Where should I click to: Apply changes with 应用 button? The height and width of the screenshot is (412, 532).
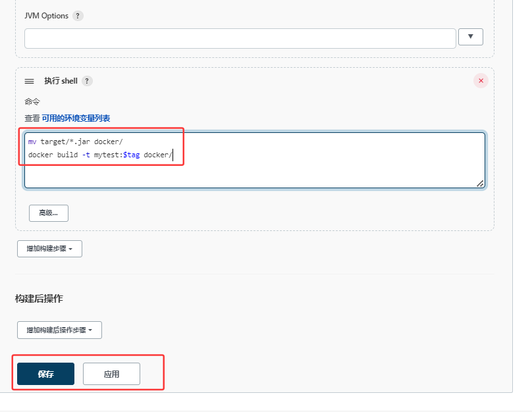coord(112,374)
